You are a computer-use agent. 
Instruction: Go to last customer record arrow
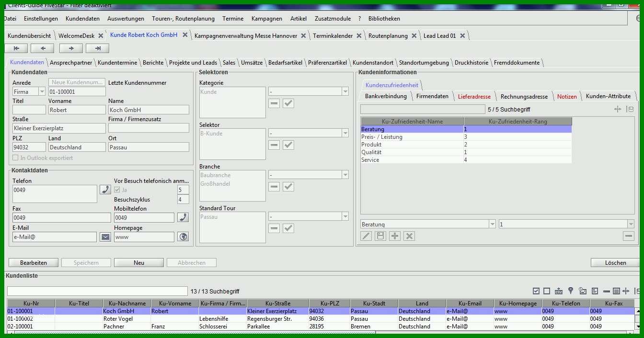[x=97, y=48]
